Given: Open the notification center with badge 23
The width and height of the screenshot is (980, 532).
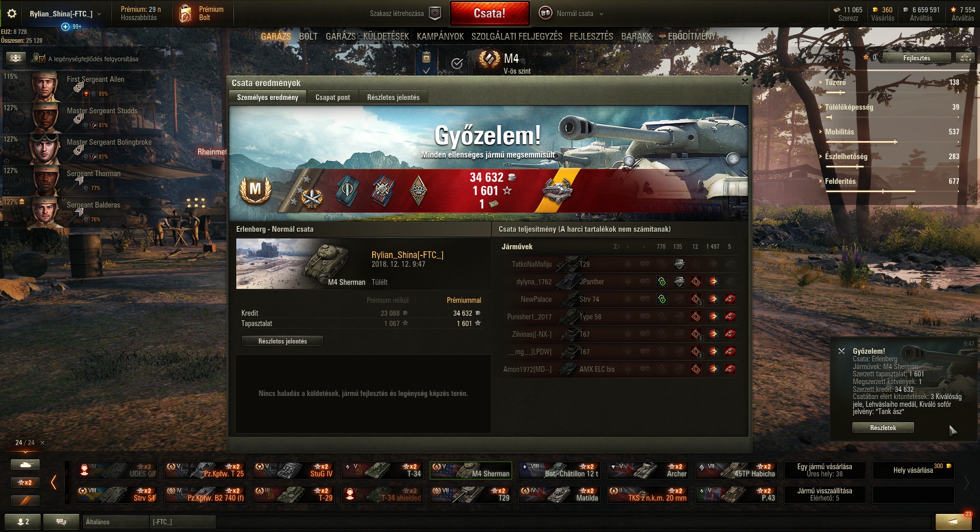Looking at the screenshot, I should click(x=954, y=521).
